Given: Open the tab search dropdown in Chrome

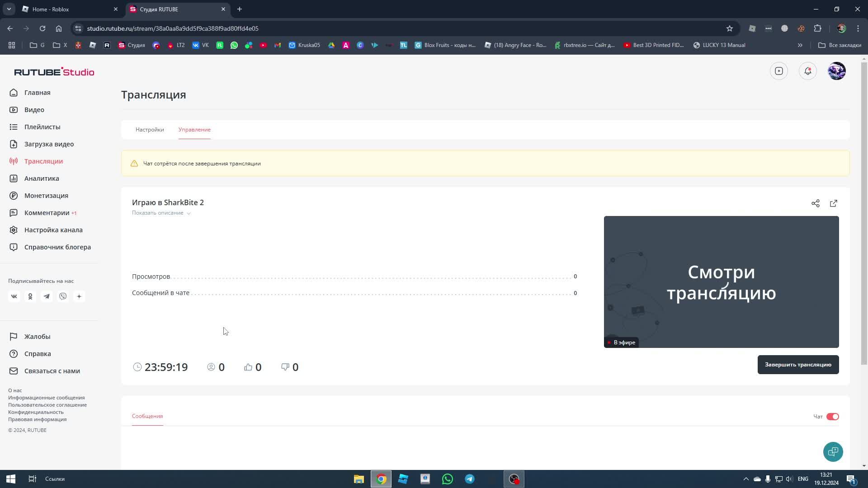Looking at the screenshot, I should (x=9, y=9).
